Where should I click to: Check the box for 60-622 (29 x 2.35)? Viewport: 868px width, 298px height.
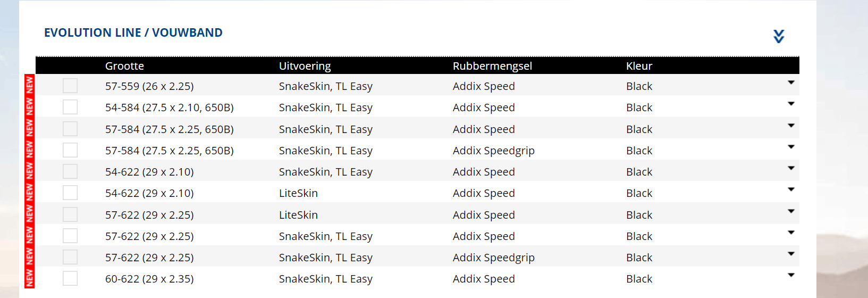[x=70, y=278]
